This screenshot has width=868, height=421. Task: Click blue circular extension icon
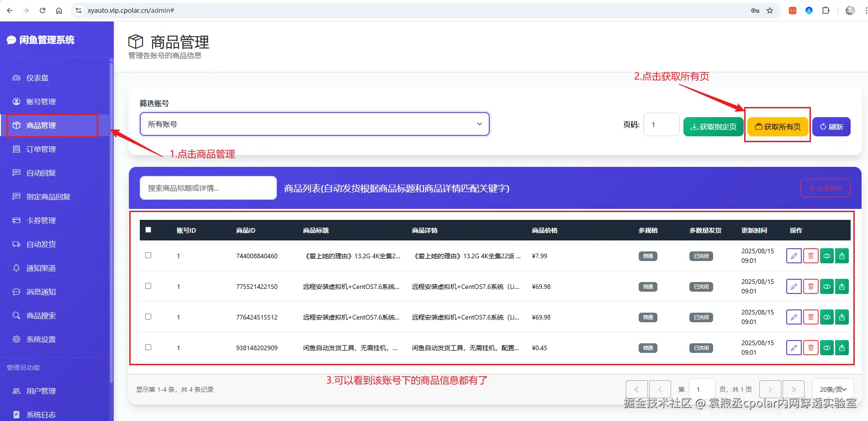click(x=809, y=11)
